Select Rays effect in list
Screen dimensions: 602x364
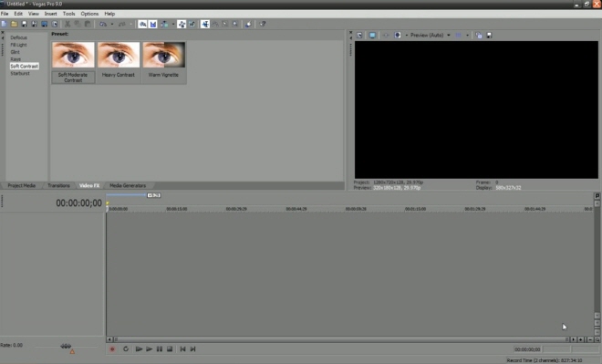click(16, 59)
